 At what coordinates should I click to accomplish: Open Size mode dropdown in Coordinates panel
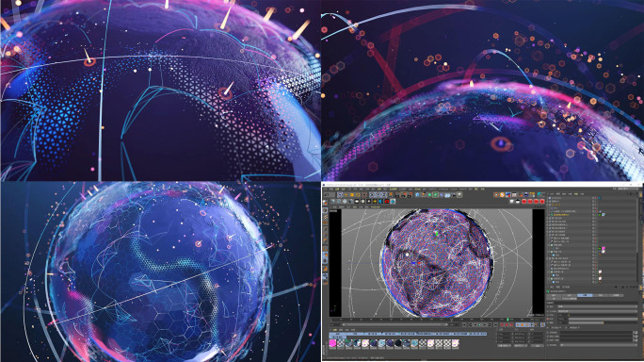coord(520,345)
